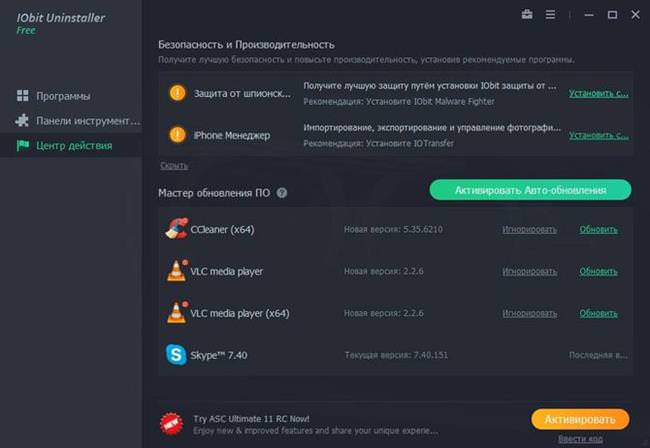This screenshot has width=650, height=448.
Task: Click the CCleaner (x64) application icon
Action: [x=177, y=229]
